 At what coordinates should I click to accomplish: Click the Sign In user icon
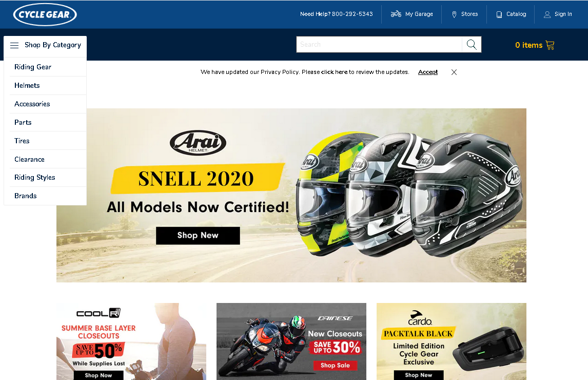547,14
